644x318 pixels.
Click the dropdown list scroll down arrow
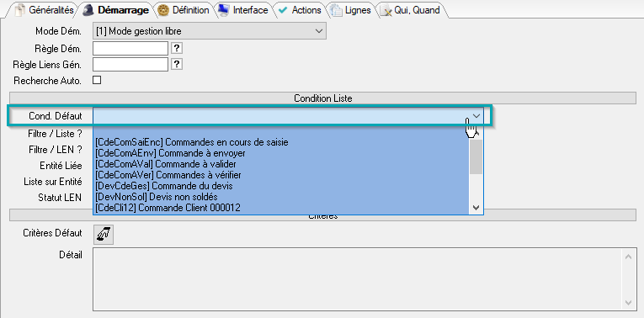point(476,208)
